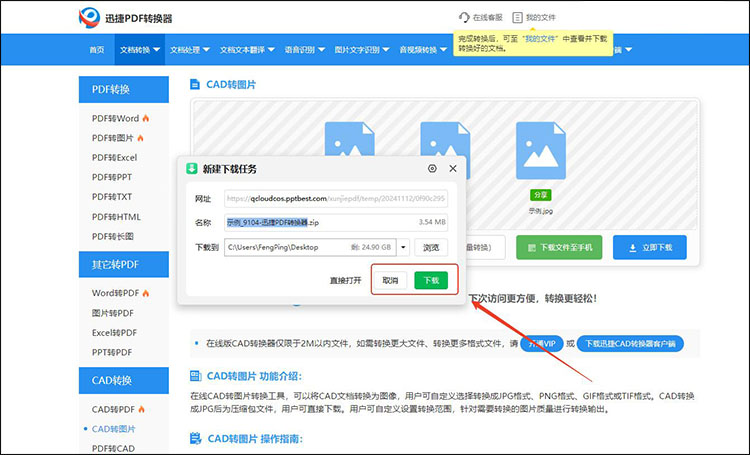Click 下载文件至手机 green button
Image resolution: width=750 pixels, height=455 pixels.
click(559, 247)
